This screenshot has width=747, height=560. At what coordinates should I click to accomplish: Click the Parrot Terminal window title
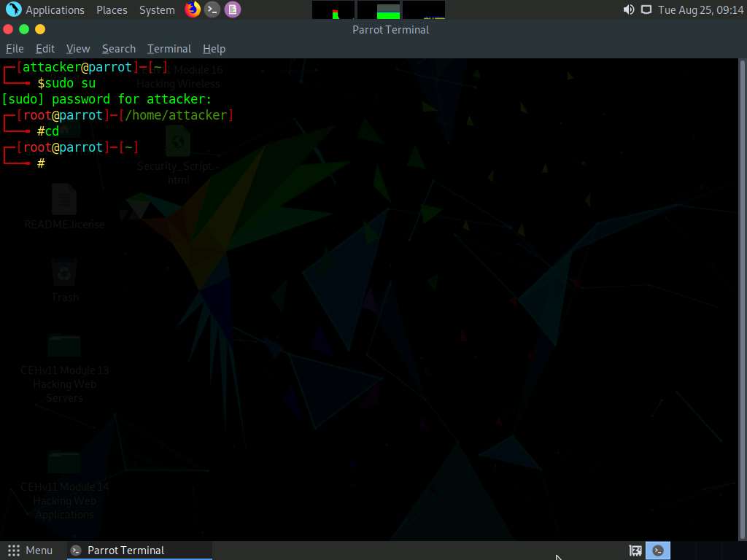tap(391, 29)
